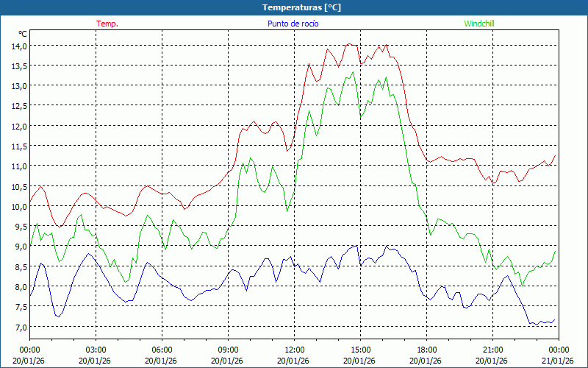Viewport: 588px width, 368px height.
Task: Click the 21/01/26 date label
Action: pos(559,361)
